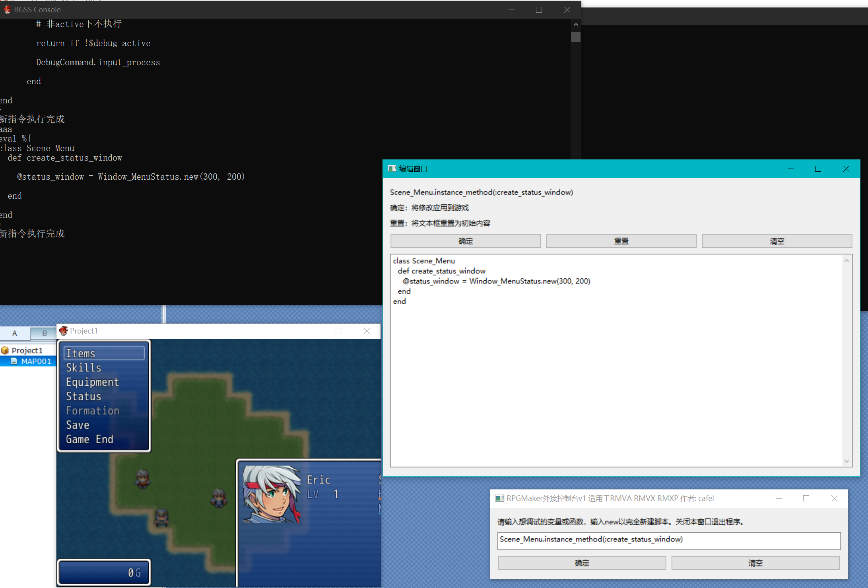This screenshot has width=868, height=588.
Task: Click the RGSS Console scroll up arrow
Action: click(576, 24)
